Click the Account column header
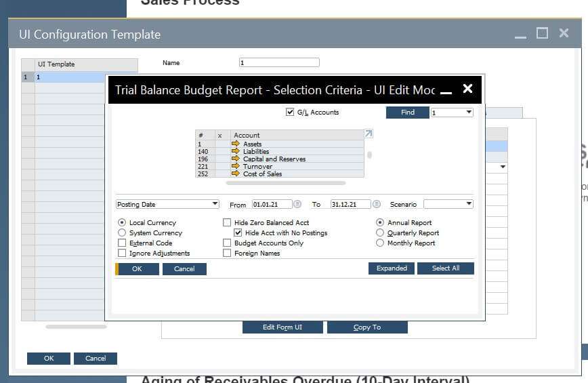Viewport: 588px width, 383px height. (297, 135)
